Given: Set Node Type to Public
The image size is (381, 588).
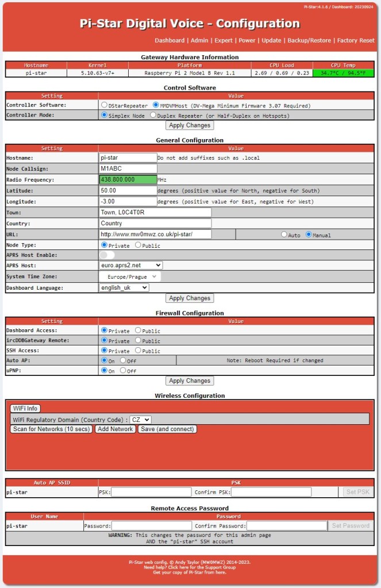Looking at the screenshot, I should (138, 245).
